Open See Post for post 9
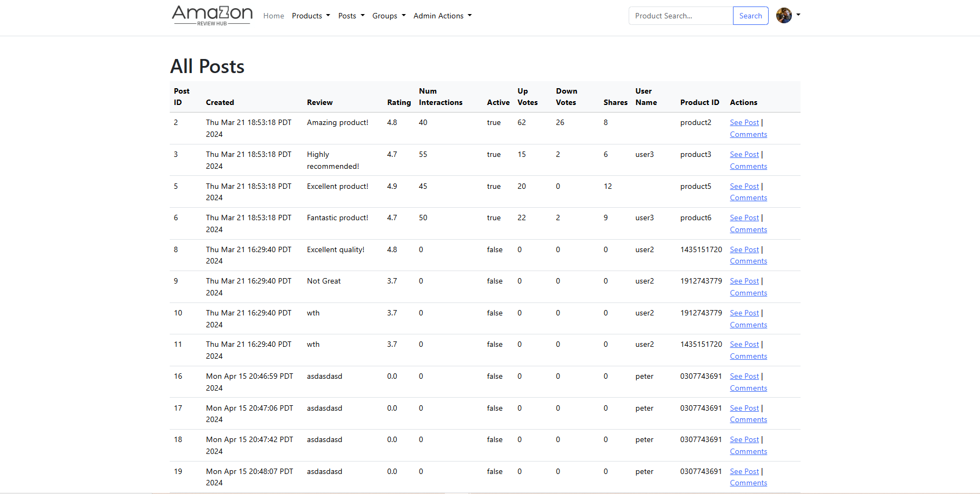This screenshot has width=980, height=494. coord(744,281)
